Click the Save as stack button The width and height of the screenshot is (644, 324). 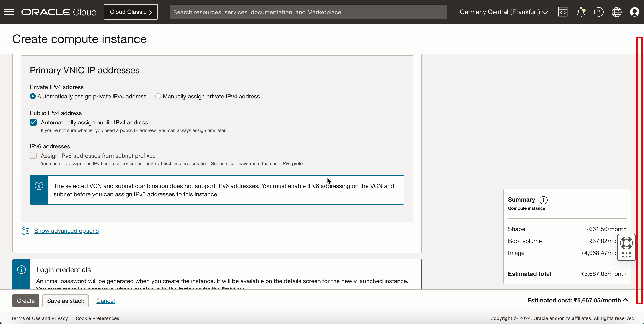tap(65, 301)
